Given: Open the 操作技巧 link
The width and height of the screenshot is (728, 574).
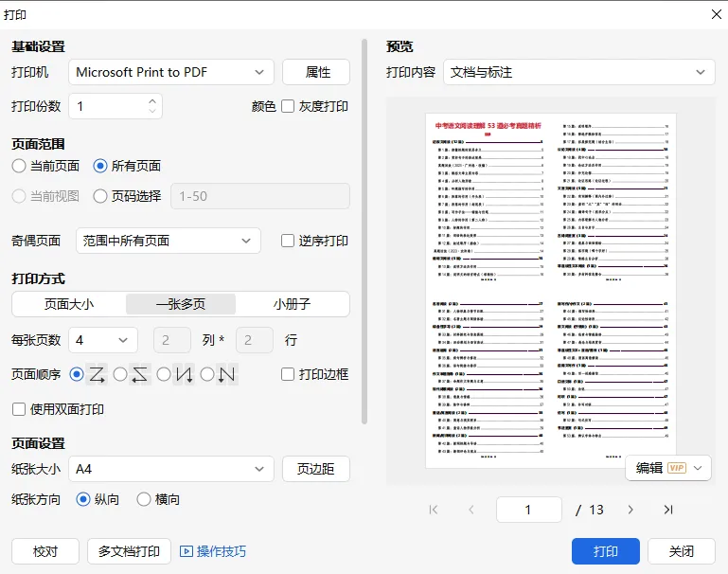Looking at the screenshot, I should pyautogui.click(x=221, y=551).
